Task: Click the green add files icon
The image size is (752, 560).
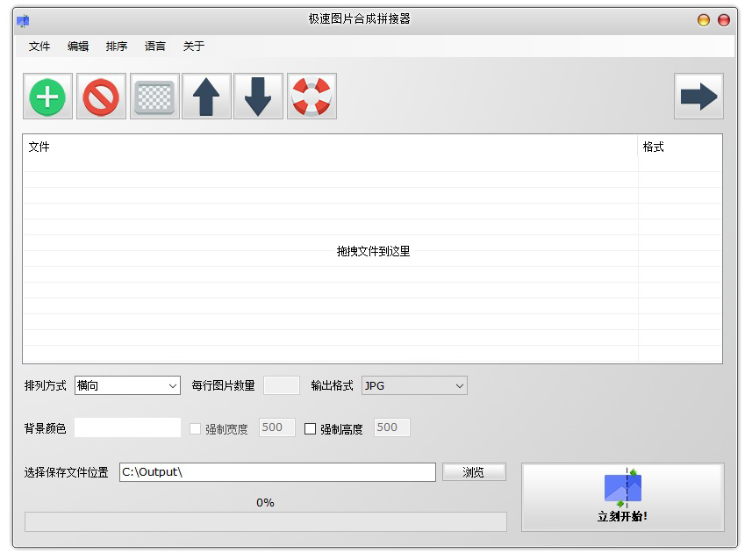Action: (x=48, y=97)
